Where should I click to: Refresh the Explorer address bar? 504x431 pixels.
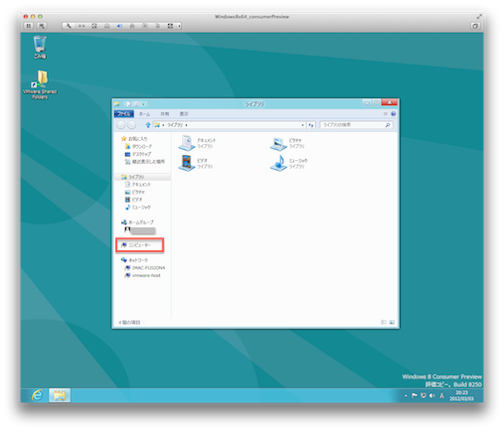click(x=311, y=125)
